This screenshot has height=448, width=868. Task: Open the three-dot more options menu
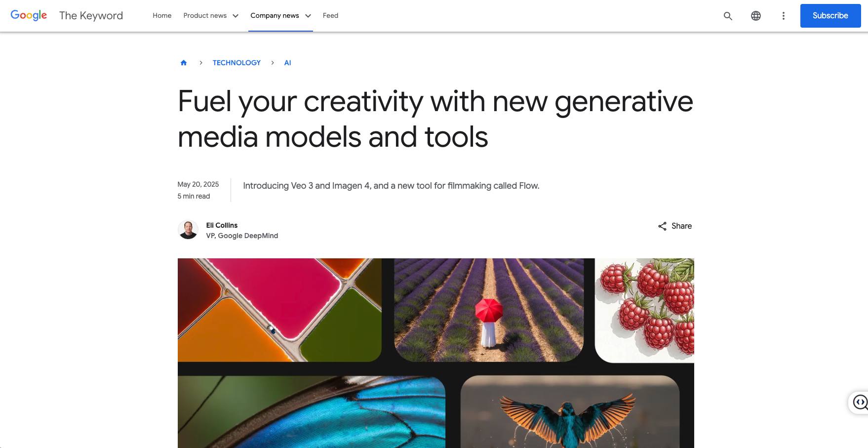click(784, 16)
